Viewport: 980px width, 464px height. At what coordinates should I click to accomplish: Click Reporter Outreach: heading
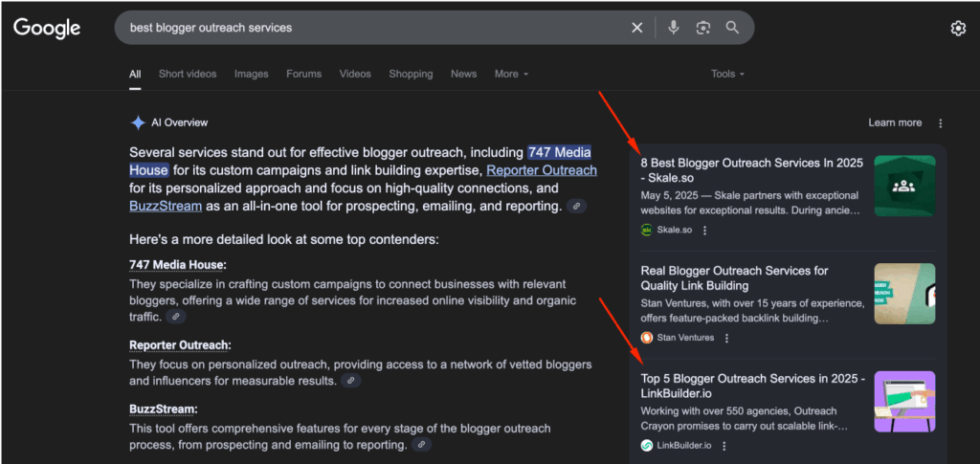pos(180,345)
